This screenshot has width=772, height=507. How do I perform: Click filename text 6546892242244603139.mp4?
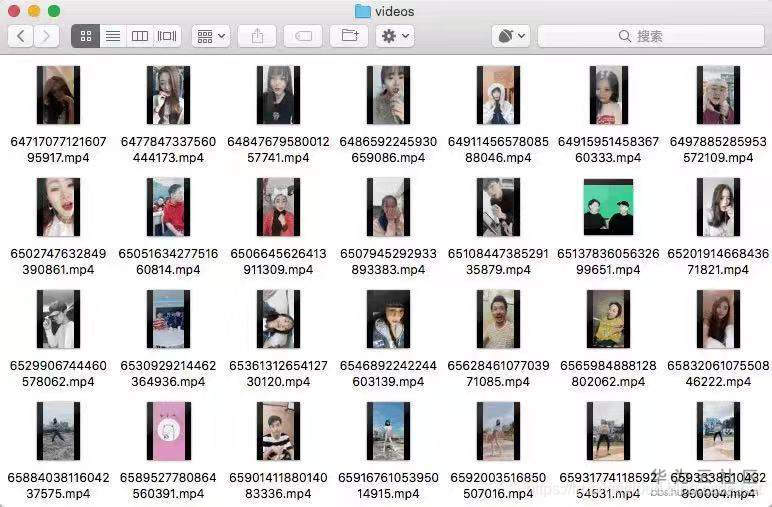388,374
